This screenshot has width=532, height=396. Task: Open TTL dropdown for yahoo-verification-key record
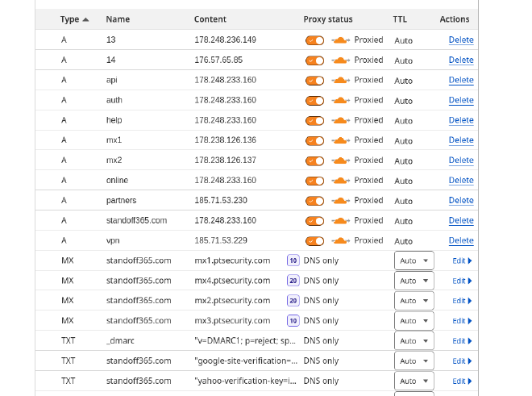[414, 381]
